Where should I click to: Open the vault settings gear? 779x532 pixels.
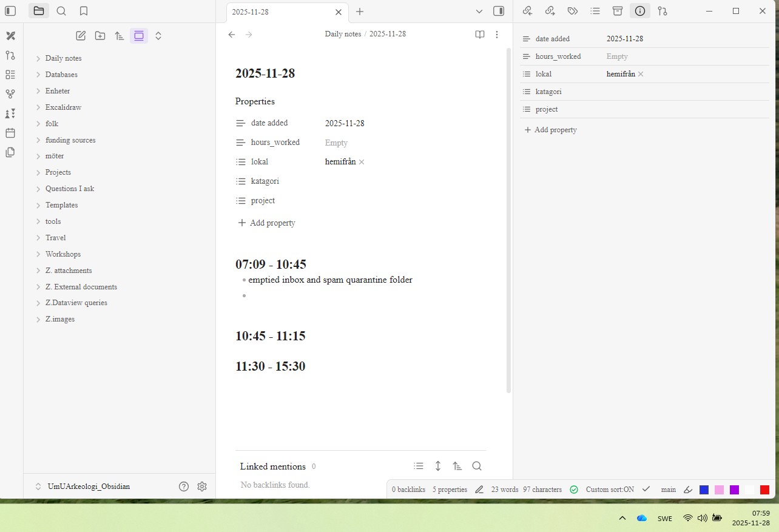202,487
